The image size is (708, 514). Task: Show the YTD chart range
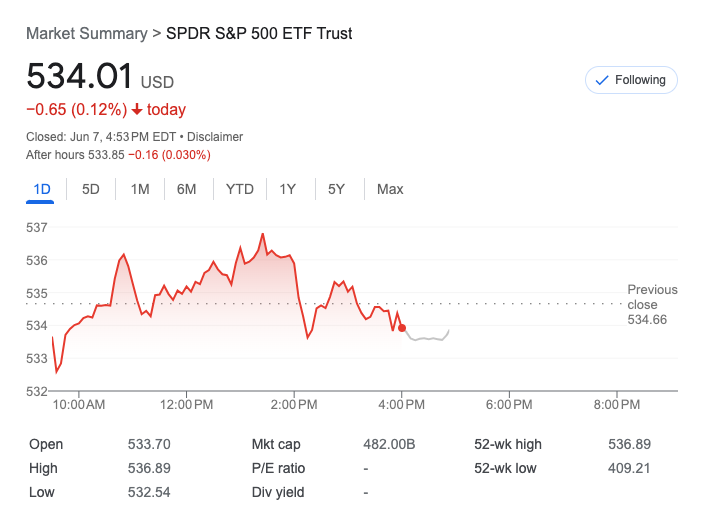tap(240, 189)
